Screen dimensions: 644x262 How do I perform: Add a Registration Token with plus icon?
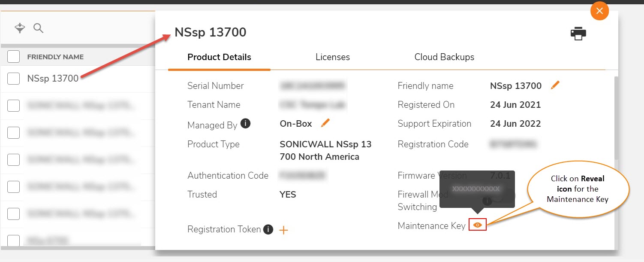[283, 230]
